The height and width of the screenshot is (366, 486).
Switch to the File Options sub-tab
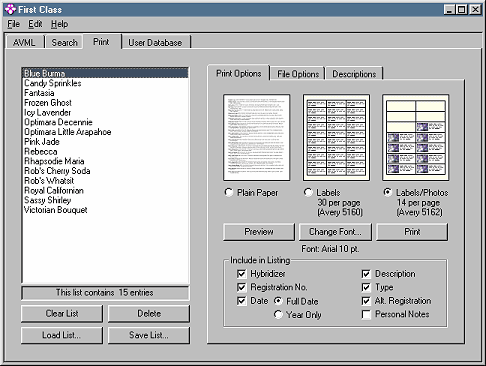coord(298,74)
